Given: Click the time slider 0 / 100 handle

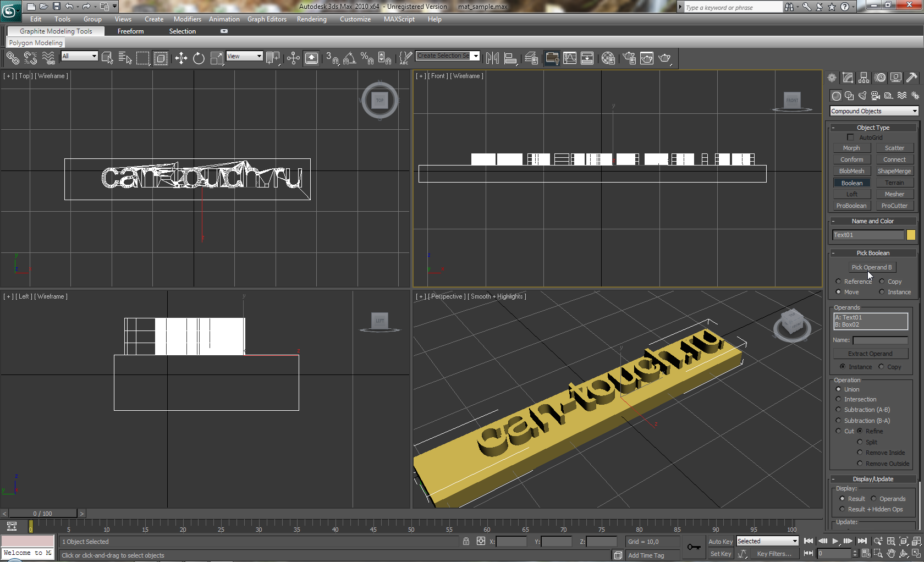Looking at the screenshot, I should point(43,513).
